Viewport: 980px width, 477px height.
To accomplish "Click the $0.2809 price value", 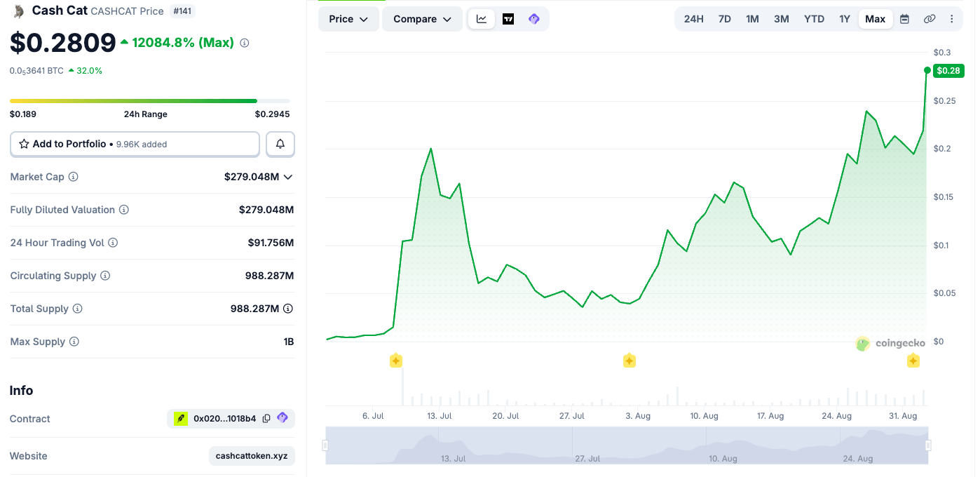I will pyautogui.click(x=62, y=43).
